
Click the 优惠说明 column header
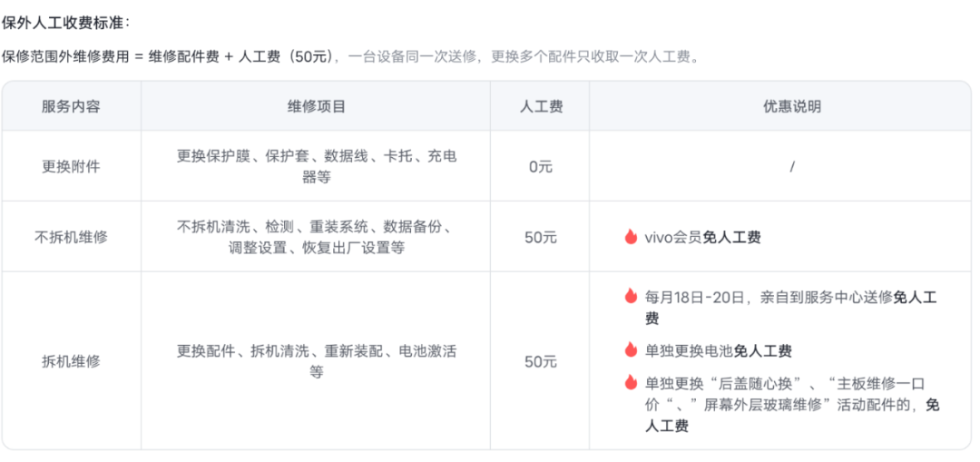[791, 106]
